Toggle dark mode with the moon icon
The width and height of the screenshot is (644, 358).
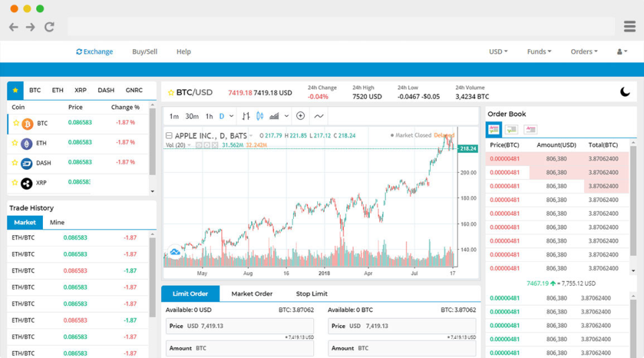(x=625, y=91)
